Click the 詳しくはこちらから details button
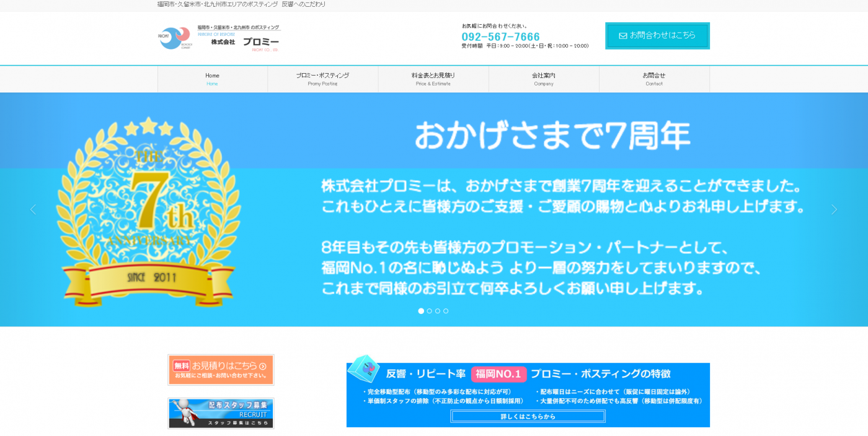Image resolution: width=868 pixels, height=436 pixels. tap(528, 416)
